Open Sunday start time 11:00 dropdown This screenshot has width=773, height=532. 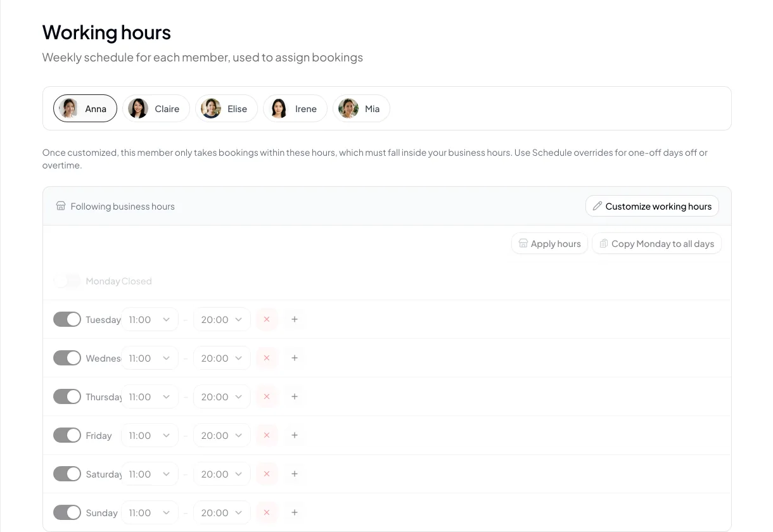150,512
